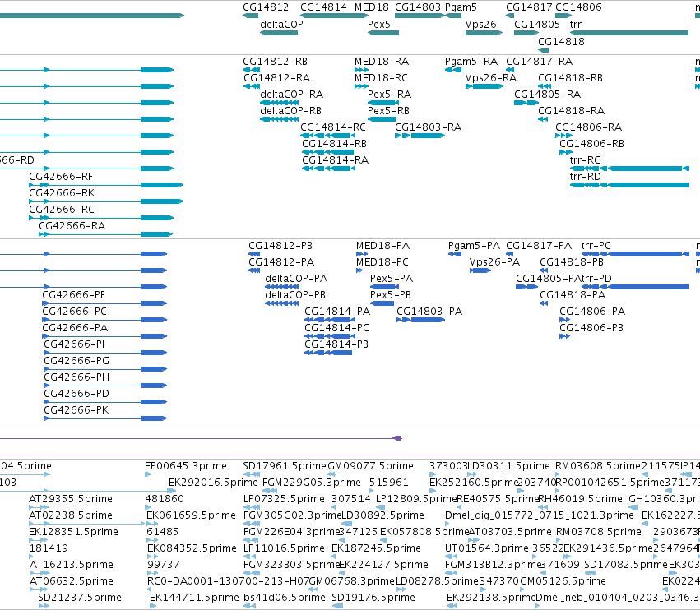Click the CG42666-RK transcript label

(62, 192)
